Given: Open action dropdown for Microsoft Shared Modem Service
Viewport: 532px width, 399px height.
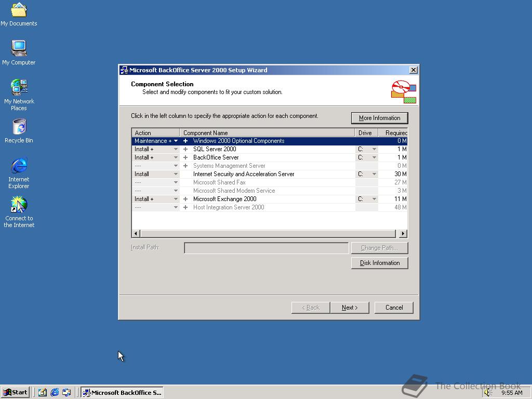Looking at the screenshot, I should 176,191.
